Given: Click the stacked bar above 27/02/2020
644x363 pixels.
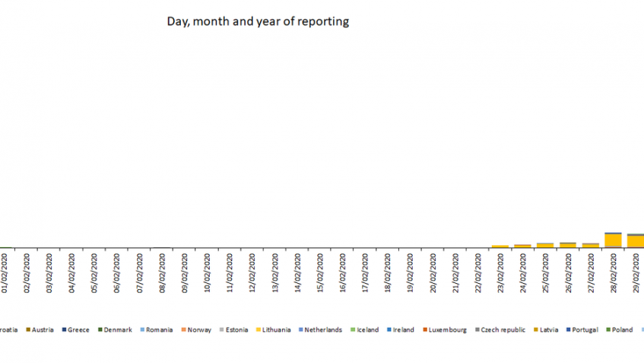Looking at the screenshot, I should coord(591,246).
